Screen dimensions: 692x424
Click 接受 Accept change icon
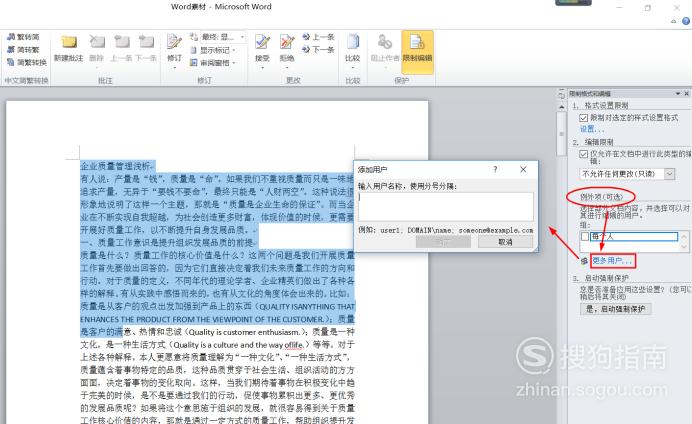[x=262, y=42]
